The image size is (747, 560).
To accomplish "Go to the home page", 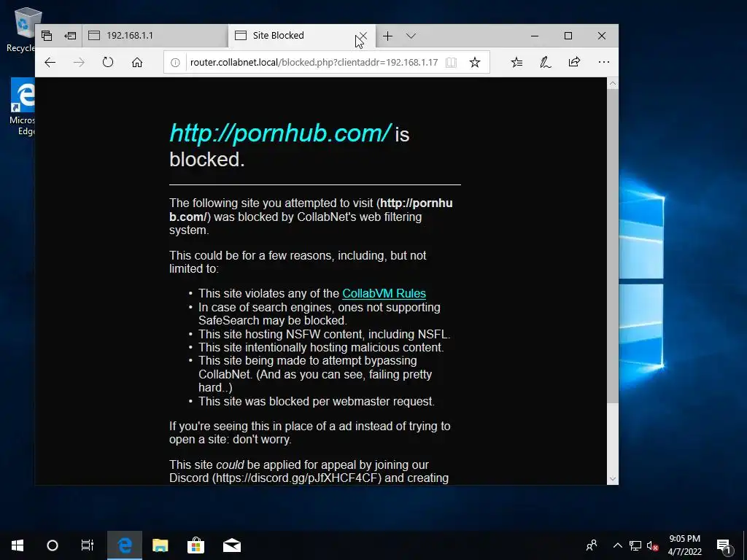I will [x=137, y=63].
